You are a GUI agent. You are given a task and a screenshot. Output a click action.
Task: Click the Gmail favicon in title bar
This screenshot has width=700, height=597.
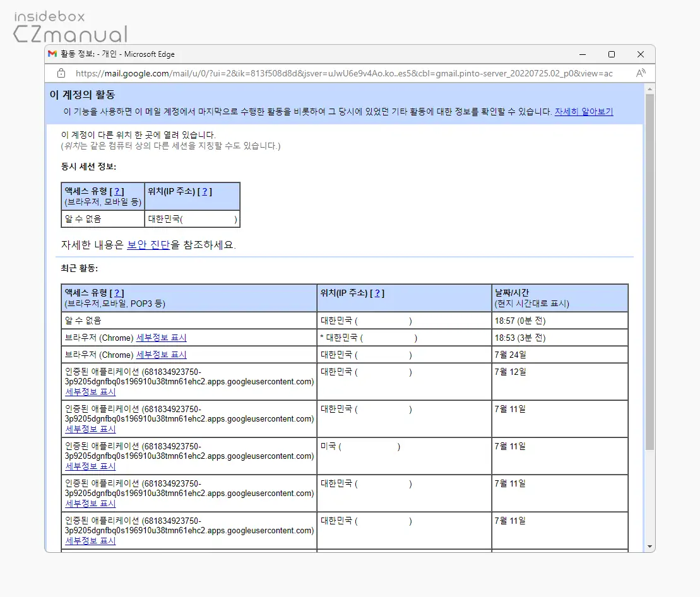coord(52,54)
